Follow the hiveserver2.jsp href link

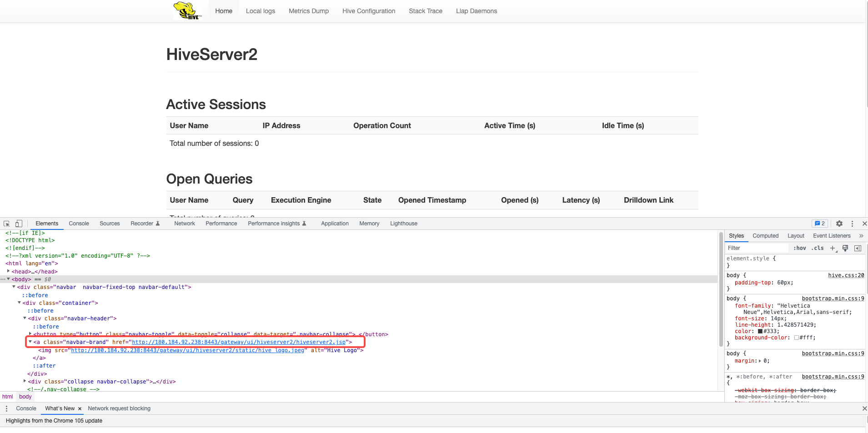239,342
